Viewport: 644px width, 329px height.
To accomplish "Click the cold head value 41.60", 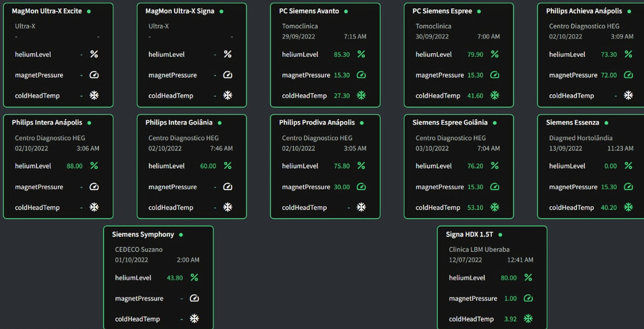I will point(476,96).
